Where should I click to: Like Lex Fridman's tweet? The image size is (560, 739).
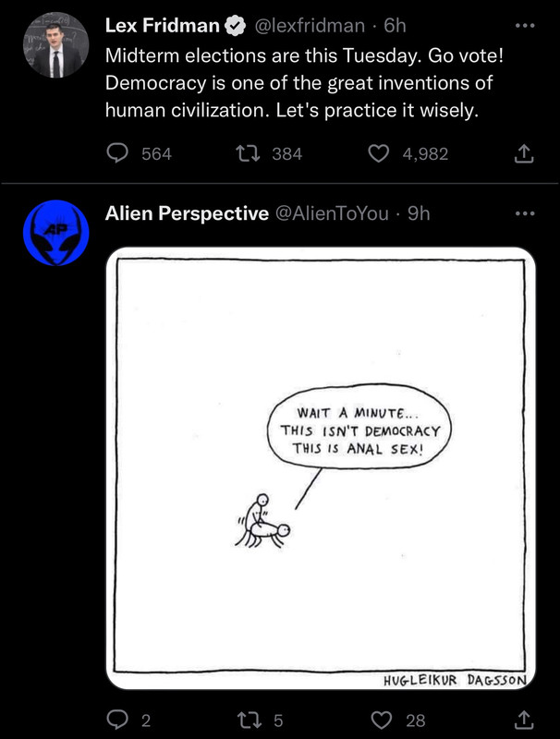click(x=378, y=153)
